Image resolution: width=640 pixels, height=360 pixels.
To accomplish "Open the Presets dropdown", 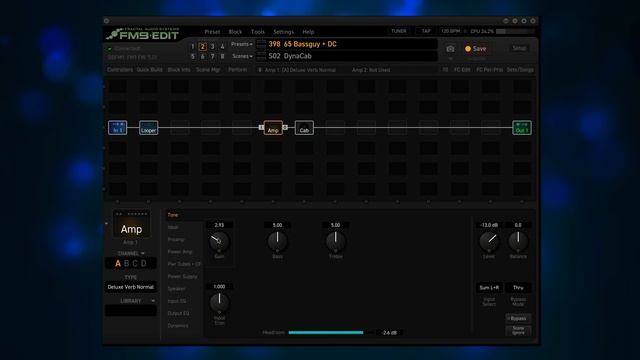I will point(242,44).
